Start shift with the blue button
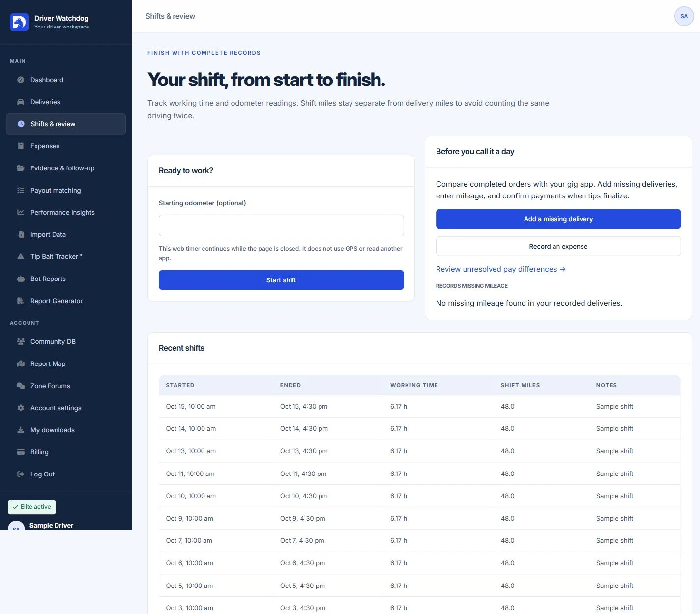The height and width of the screenshot is (614, 700). tap(281, 280)
